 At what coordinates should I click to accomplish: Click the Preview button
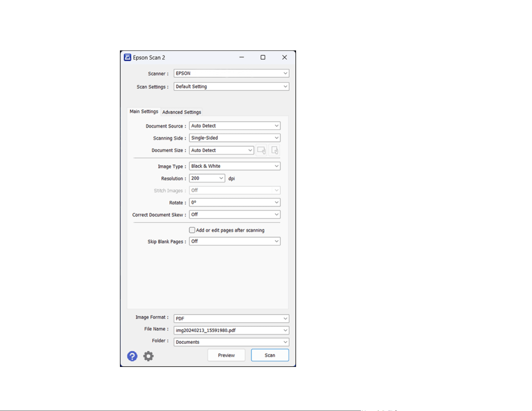coord(226,355)
